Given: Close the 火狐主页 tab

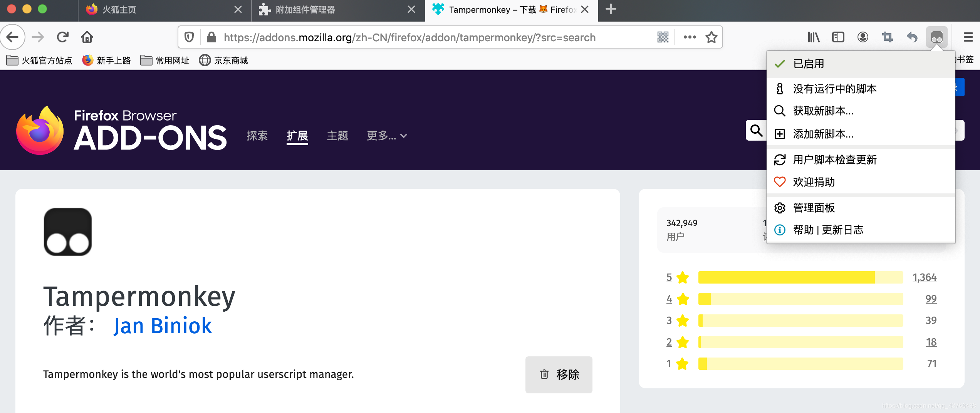Looking at the screenshot, I should tap(238, 9).
